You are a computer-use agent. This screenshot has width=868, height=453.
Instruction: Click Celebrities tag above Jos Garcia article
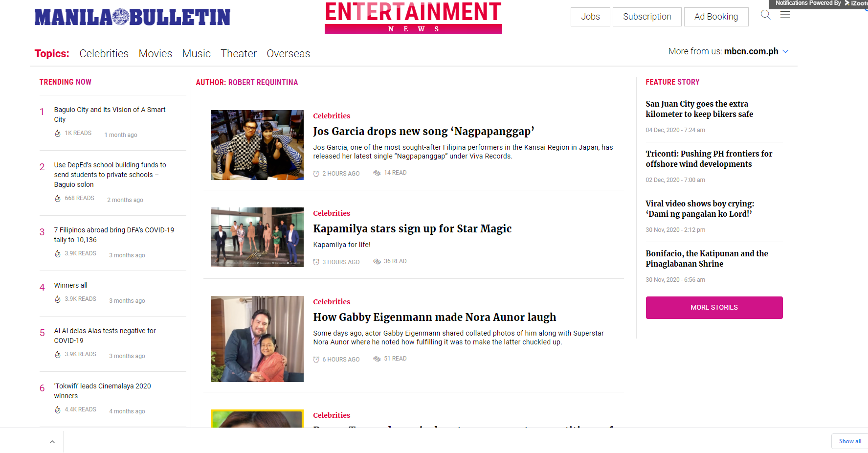332,116
